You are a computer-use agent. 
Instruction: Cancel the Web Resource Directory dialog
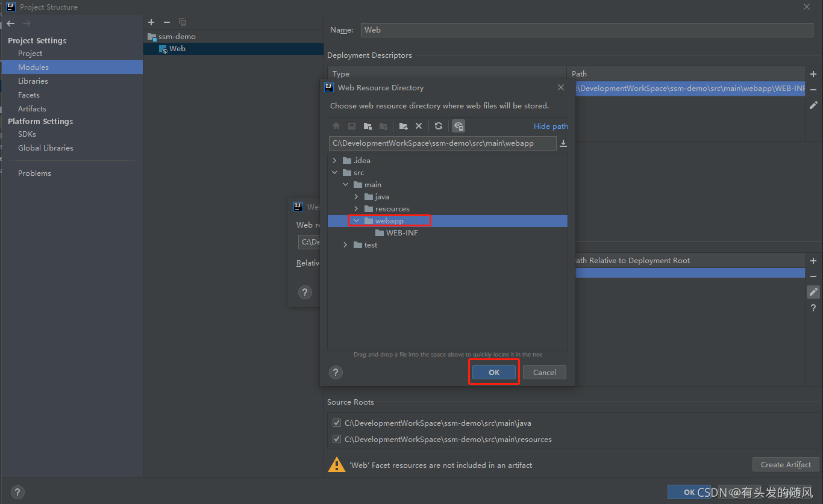[x=545, y=372]
